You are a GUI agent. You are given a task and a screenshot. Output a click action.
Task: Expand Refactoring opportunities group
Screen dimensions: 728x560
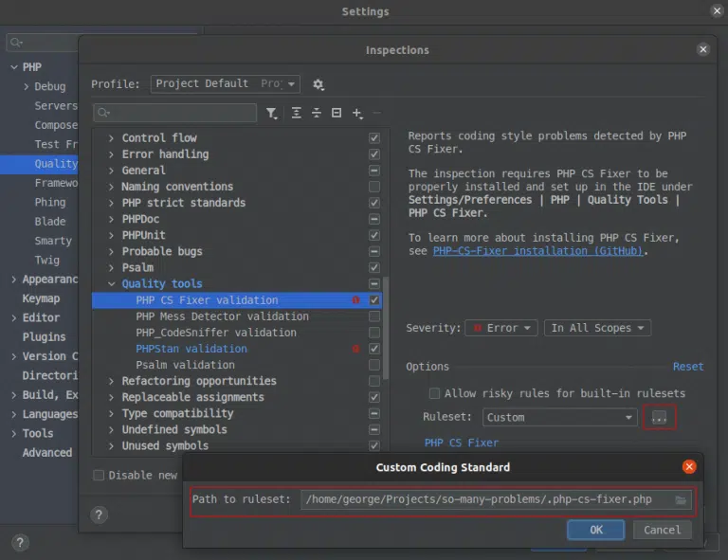(111, 381)
